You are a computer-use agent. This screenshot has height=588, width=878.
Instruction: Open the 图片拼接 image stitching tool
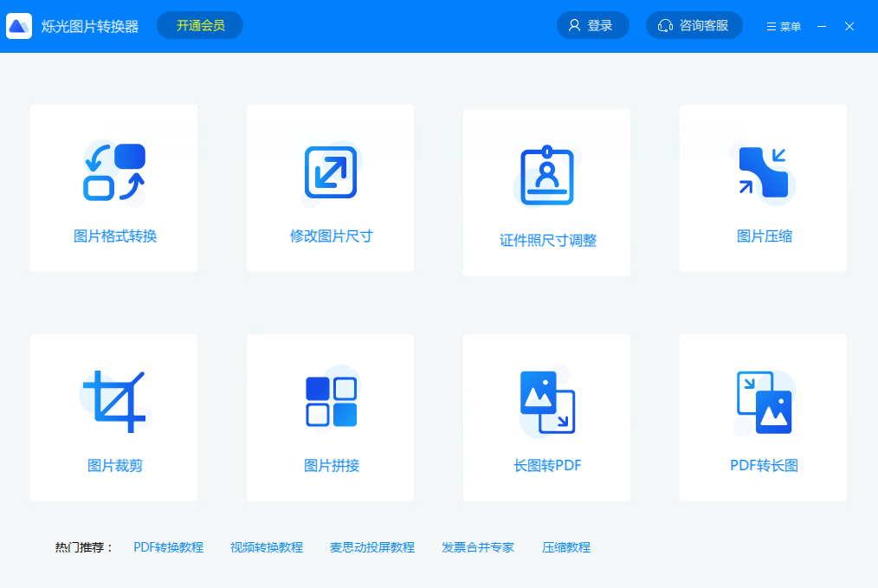(330, 401)
